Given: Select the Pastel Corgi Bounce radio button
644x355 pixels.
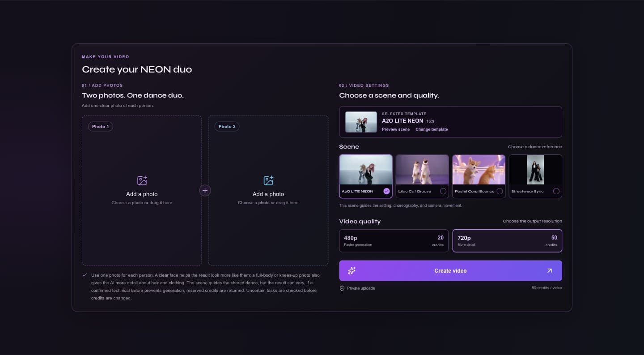Looking at the screenshot, I should click(500, 191).
